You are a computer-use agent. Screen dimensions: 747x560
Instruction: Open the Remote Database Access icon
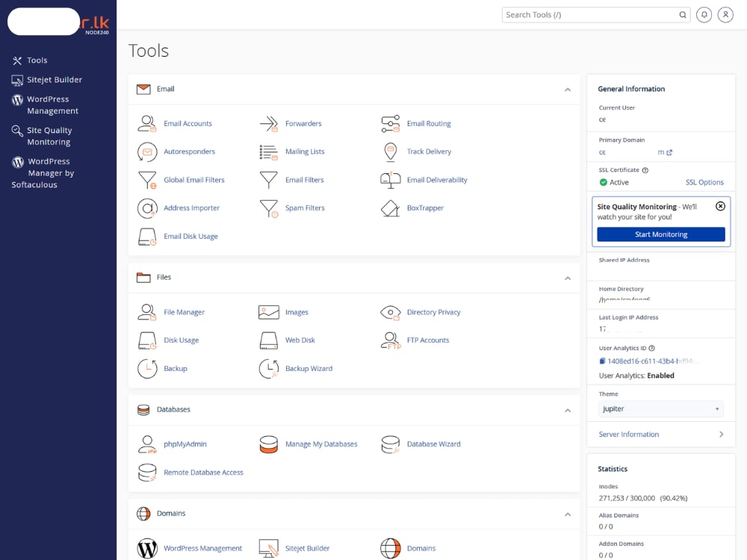point(146,473)
